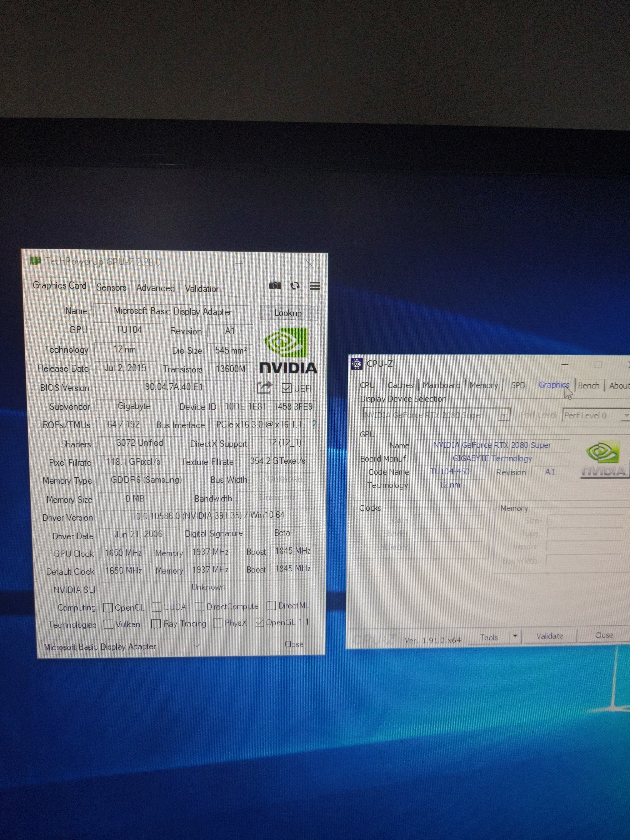Open the About tab in CPU-Z
630x840 pixels.
[x=619, y=386]
